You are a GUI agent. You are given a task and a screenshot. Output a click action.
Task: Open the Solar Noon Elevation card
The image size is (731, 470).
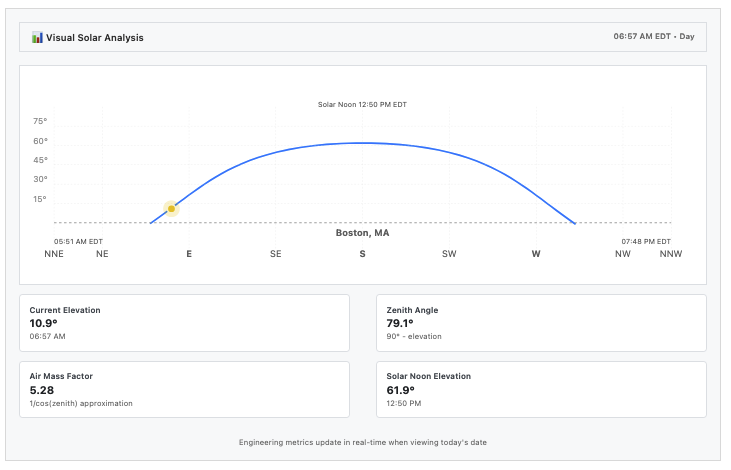(x=542, y=390)
